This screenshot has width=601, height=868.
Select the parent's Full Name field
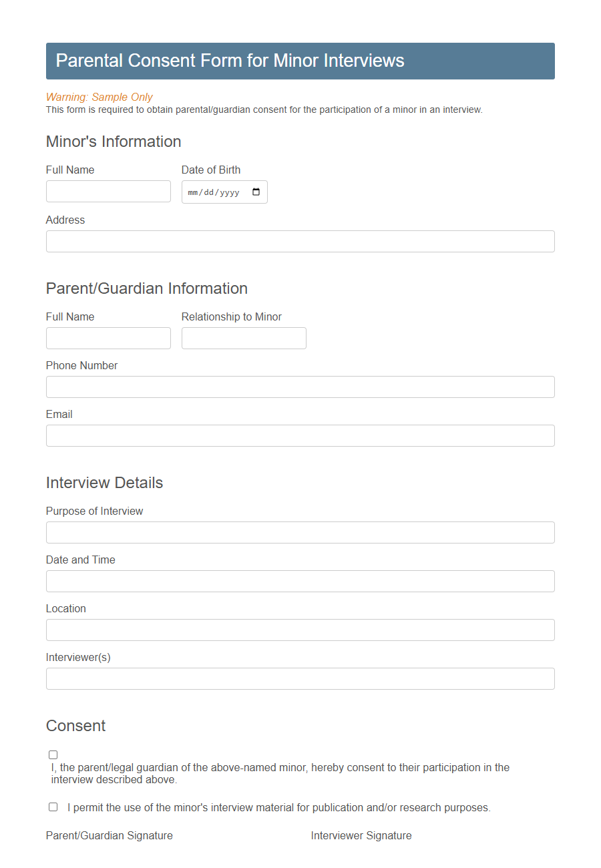tap(108, 338)
